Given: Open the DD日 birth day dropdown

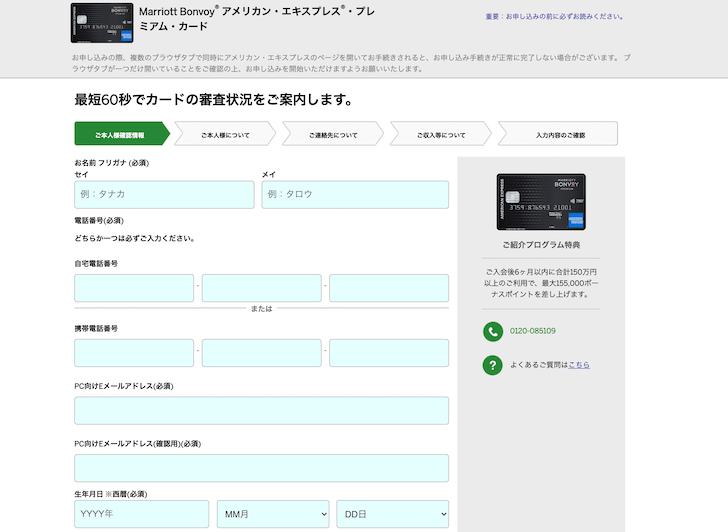Looking at the screenshot, I should click(x=393, y=514).
